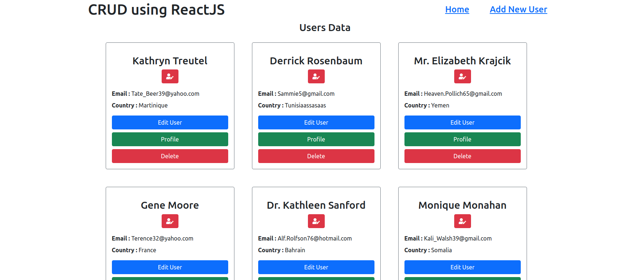The image size is (644, 280).
Task: Click Mr. Elizabeth Krajcik's user-edit icon
Action: coord(463,76)
